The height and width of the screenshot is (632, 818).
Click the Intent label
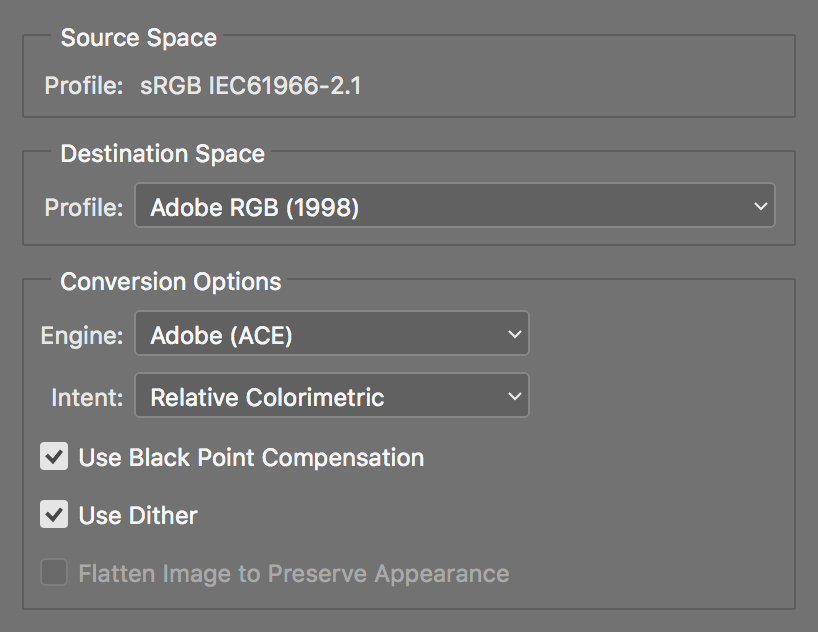coord(87,398)
